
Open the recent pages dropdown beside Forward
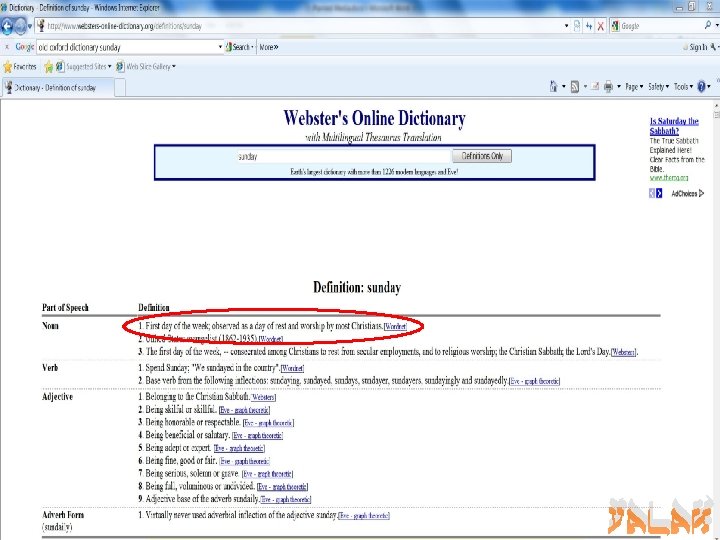(30, 26)
